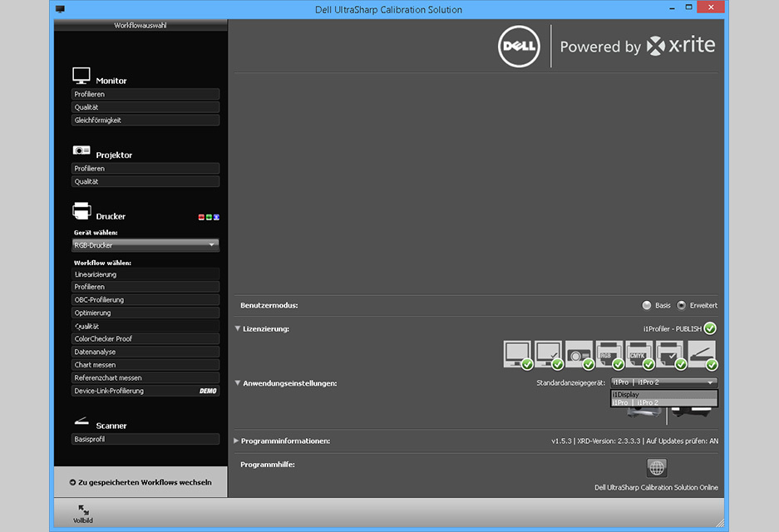The image size is (779, 532).
Task: Open the Gerät wählen RGB-Drucker dropdown
Action: coord(145,245)
